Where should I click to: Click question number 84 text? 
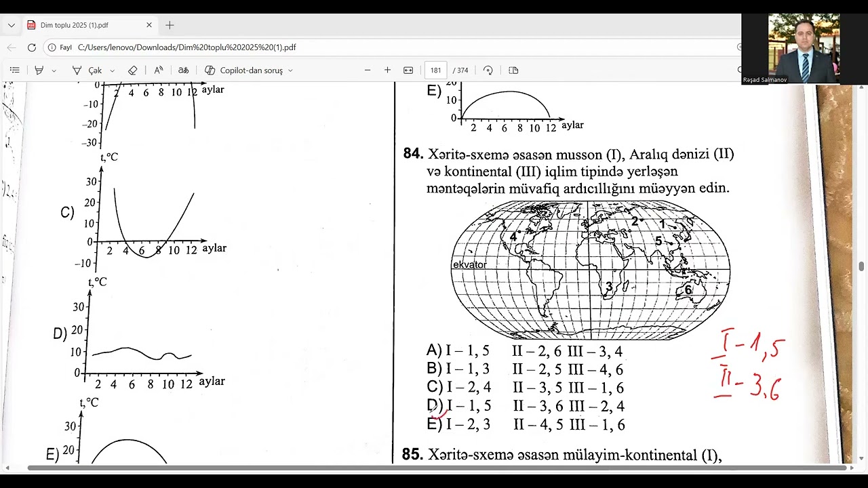pos(413,154)
